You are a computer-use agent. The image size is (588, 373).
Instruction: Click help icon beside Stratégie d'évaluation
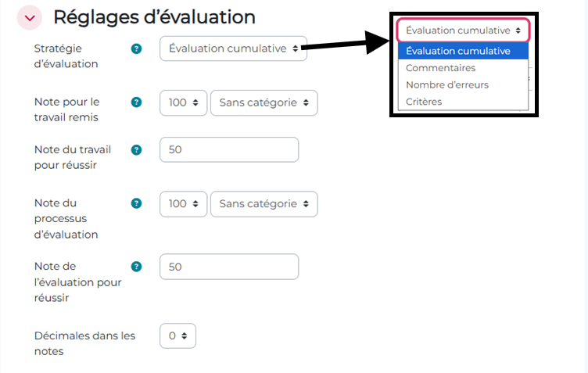click(137, 48)
